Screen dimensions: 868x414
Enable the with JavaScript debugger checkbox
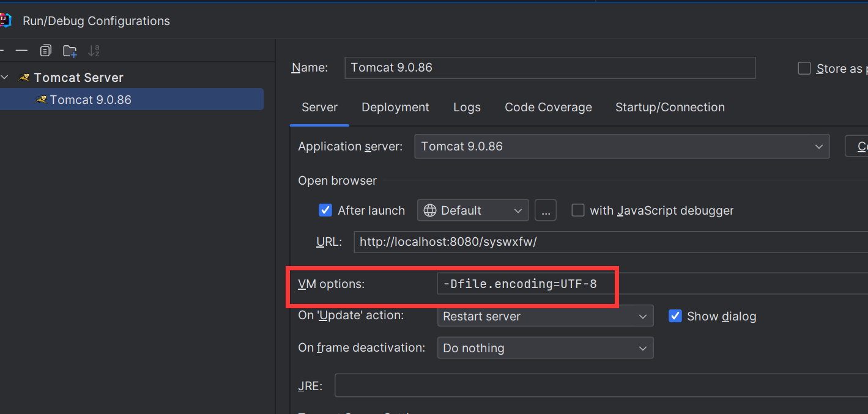(x=577, y=210)
